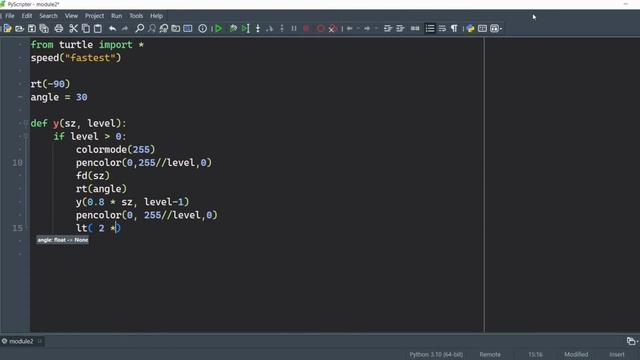This screenshot has width=640, height=360.
Task: Click the Python 3.10 (64-bit) status entry
Action: tap(436, 354)
